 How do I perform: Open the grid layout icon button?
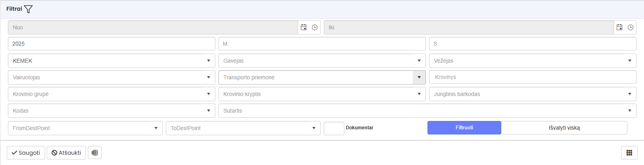[x=629, y=153]
